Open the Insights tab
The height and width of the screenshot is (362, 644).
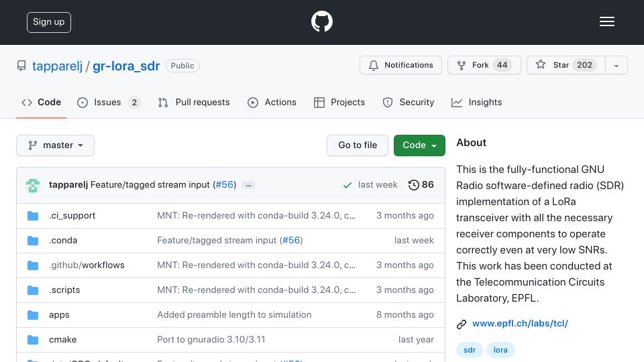pyautogui.click(x=476, y=102)
